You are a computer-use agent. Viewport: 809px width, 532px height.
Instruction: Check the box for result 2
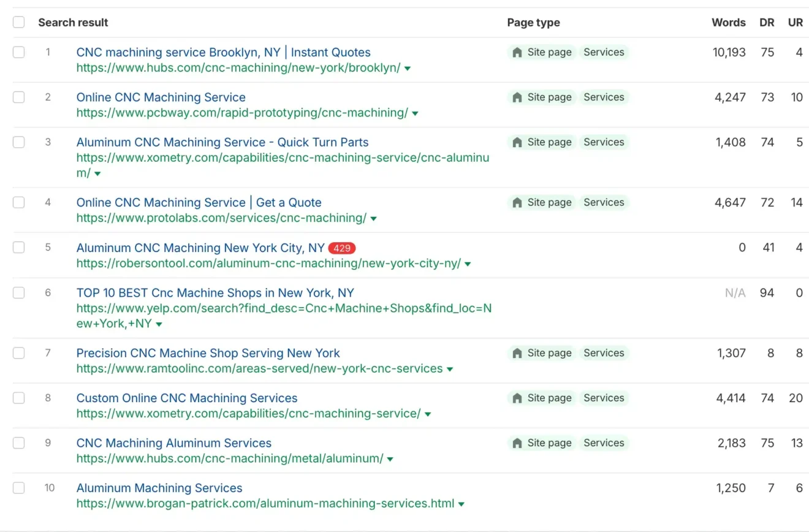click(x=19, y=97)
